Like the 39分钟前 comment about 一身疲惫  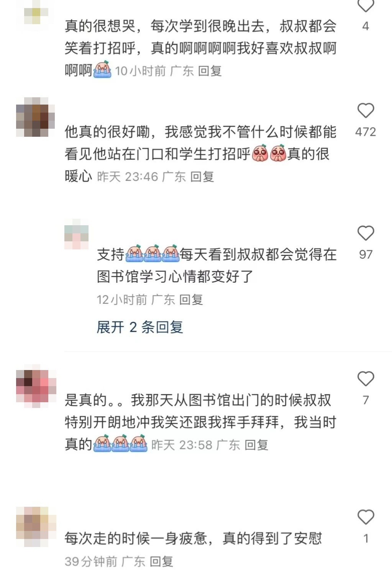(366, 518)
